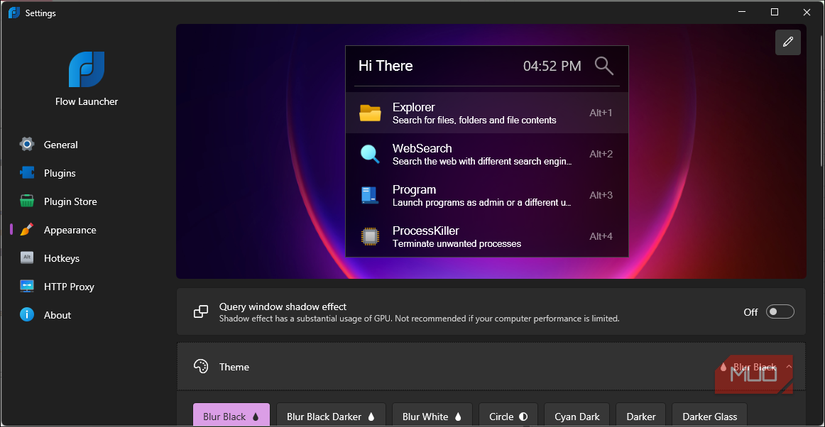
Task: Click the Flow Launcher logo in sidebar
Action: coord(86,69)
